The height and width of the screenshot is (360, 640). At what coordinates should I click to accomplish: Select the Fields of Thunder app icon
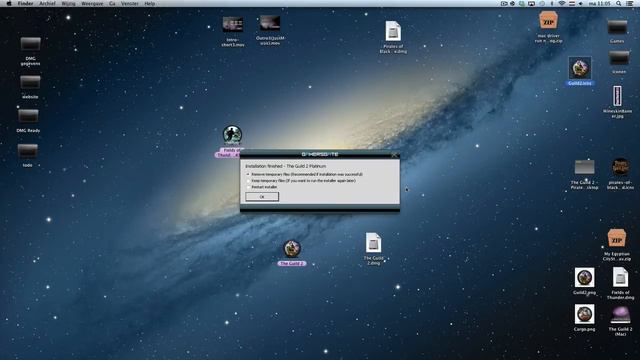tap(232, 135)
